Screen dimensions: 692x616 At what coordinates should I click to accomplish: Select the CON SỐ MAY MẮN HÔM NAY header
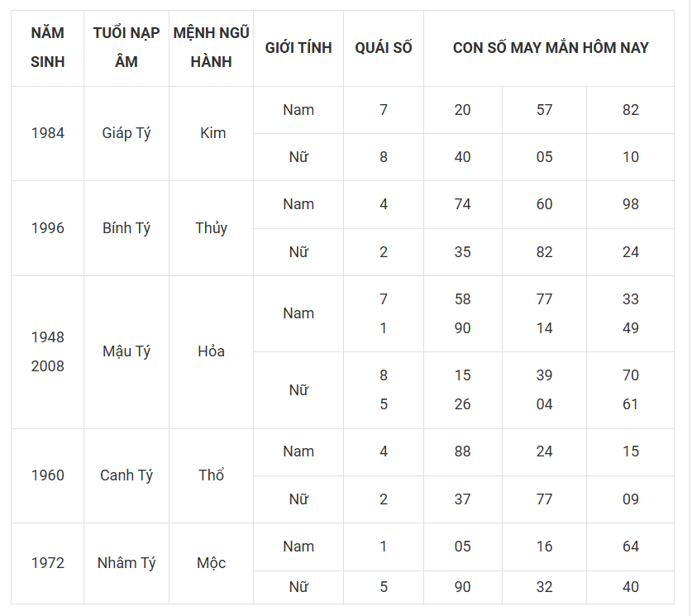[549, 48]
